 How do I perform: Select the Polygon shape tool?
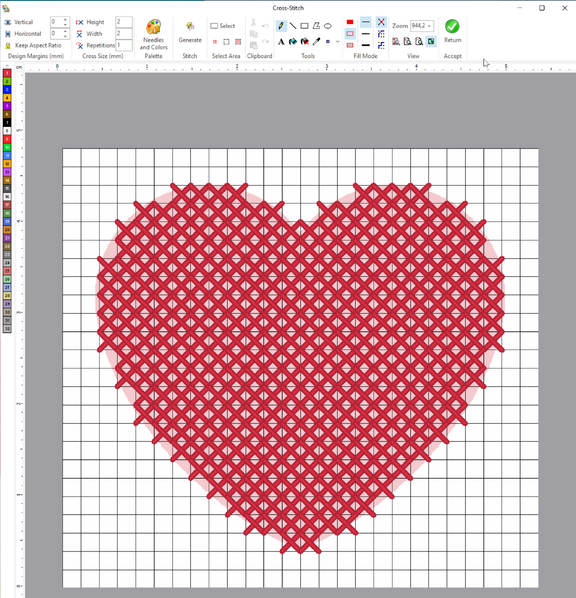(x=316, y=26)
